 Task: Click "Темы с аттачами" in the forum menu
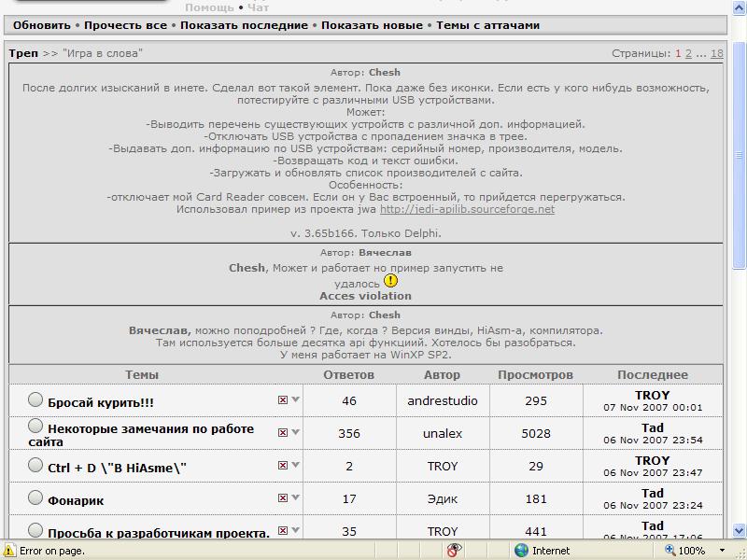point(487,25)
